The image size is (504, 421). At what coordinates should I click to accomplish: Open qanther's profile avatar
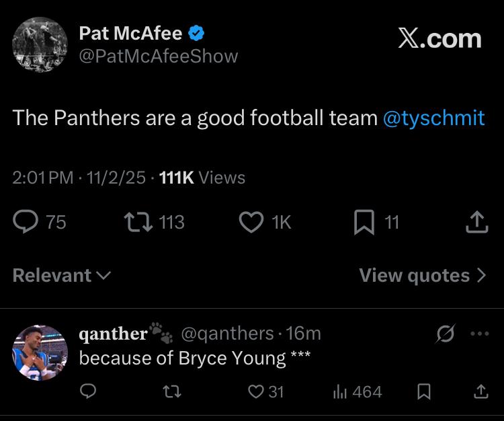40,351
